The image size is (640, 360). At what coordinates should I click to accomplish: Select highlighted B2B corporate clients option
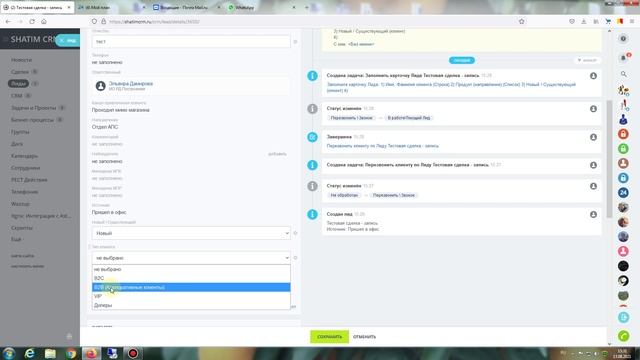coord(191,287)
